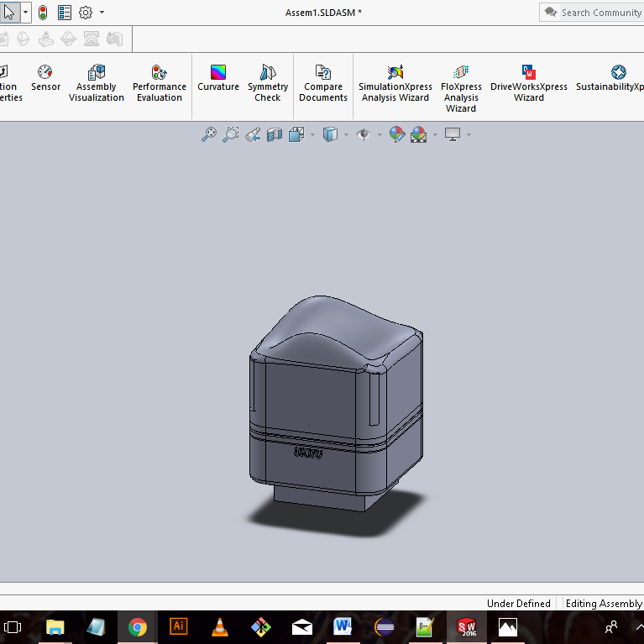The width and height of the screenshot is (644, 644).
Task: Expand the Options gear dropdown arrow
Action: 102,13
